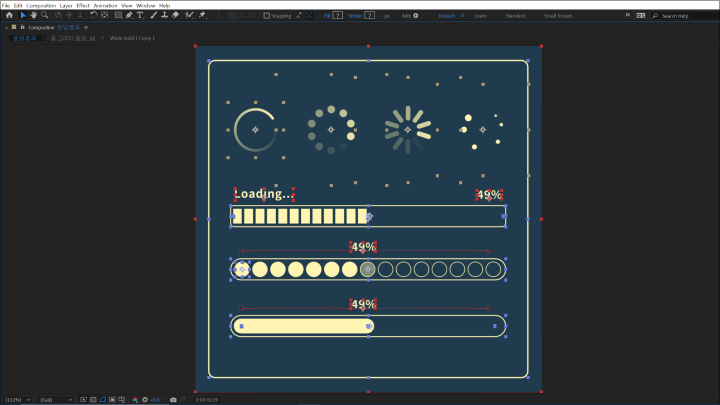
Task: Expand the workspace overflow chevrons
Action: click(x=628, y=15)
